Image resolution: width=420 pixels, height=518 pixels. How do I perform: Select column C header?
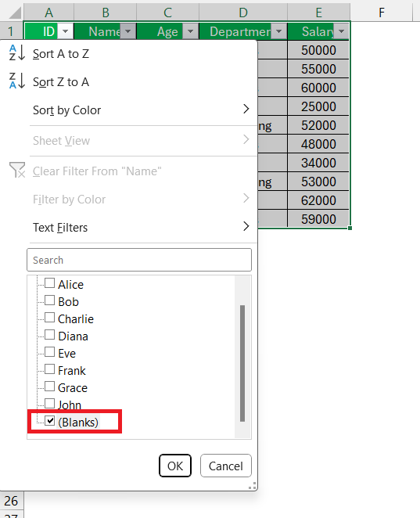[x=167, y=13]
